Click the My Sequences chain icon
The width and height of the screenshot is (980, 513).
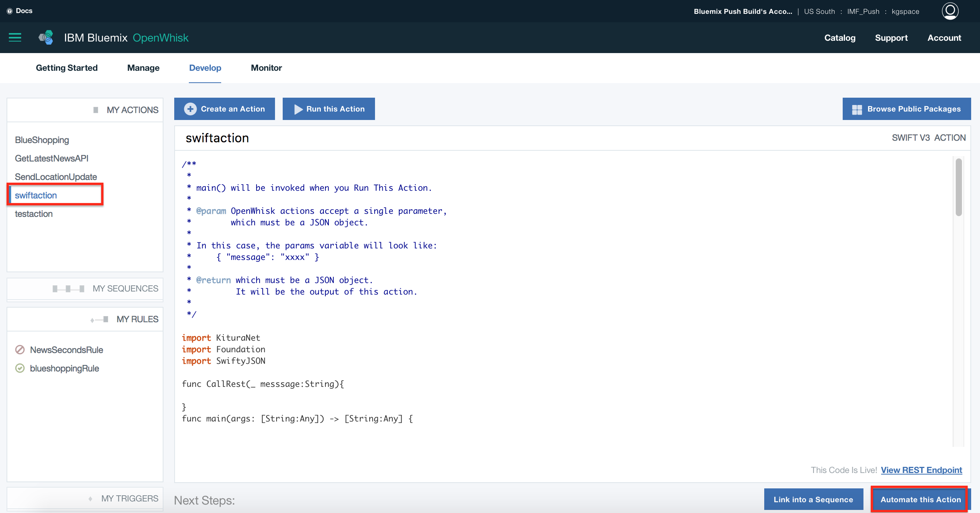(68, 289)
